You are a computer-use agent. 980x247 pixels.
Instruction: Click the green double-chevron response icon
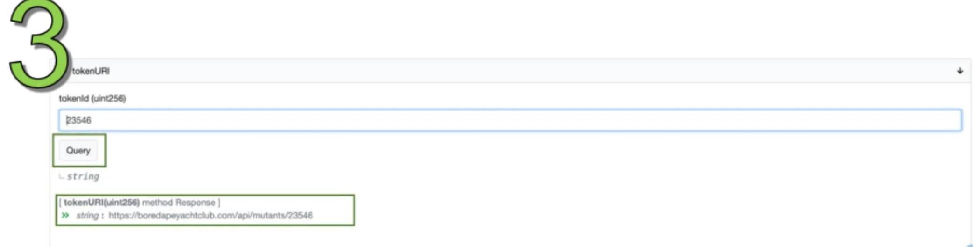(65, 215)
